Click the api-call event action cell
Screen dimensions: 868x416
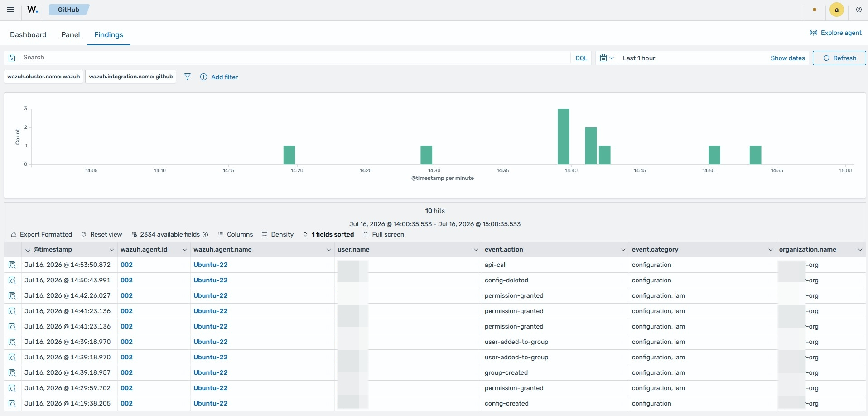[496, 265]
